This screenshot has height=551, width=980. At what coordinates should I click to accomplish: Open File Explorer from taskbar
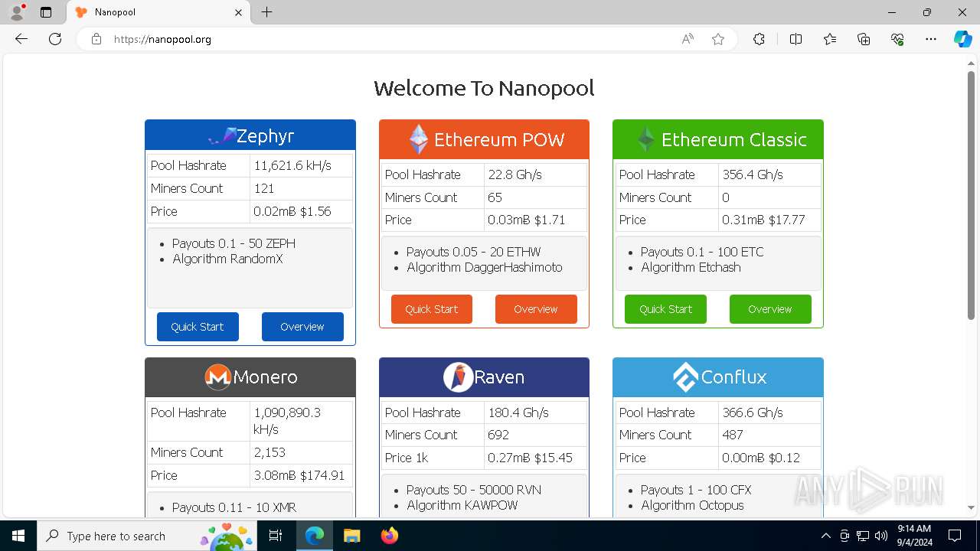pyautogui.click(x=351, y=536)
